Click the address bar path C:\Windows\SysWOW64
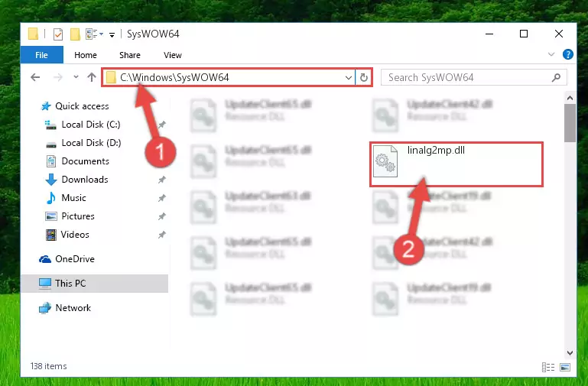Viewport: 588px width, 386px height. (174, 77)
